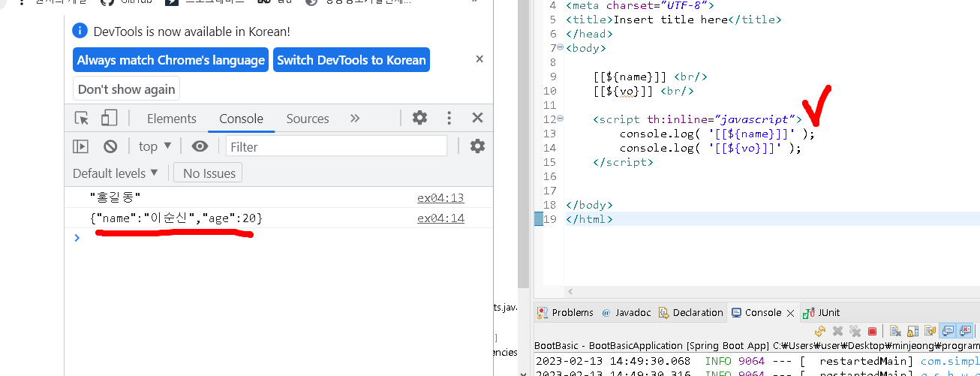Screen dimensions: 980x376
Task: Show more DevTools tabs with the chevron
Action: (355, 118)
